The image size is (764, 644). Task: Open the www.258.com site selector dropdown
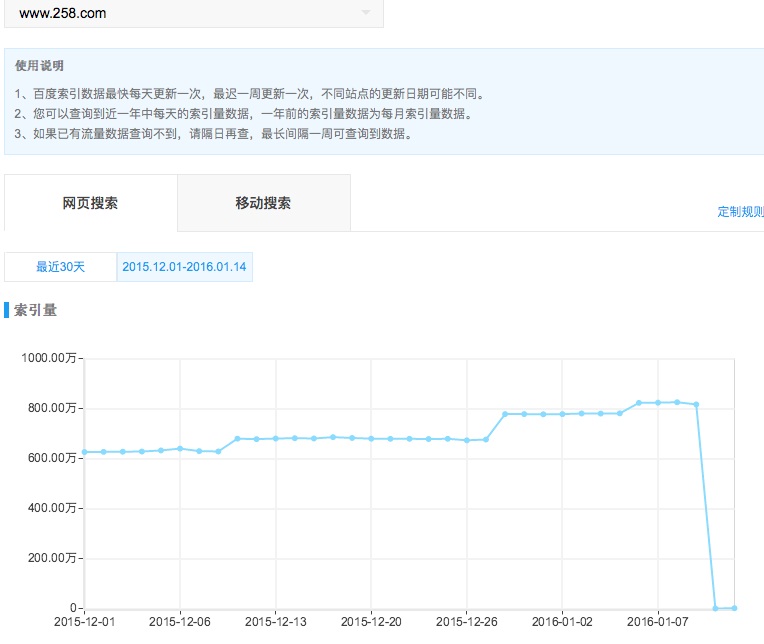[x=192, y=14]
